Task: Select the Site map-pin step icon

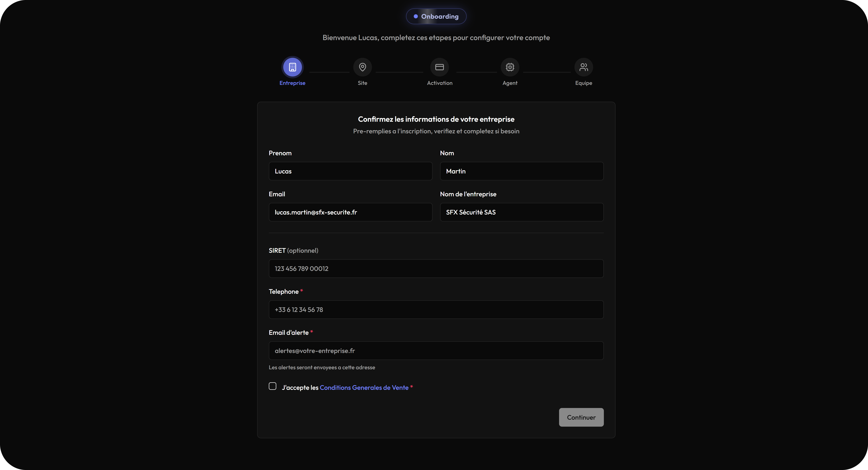Action: coord(362,67)
